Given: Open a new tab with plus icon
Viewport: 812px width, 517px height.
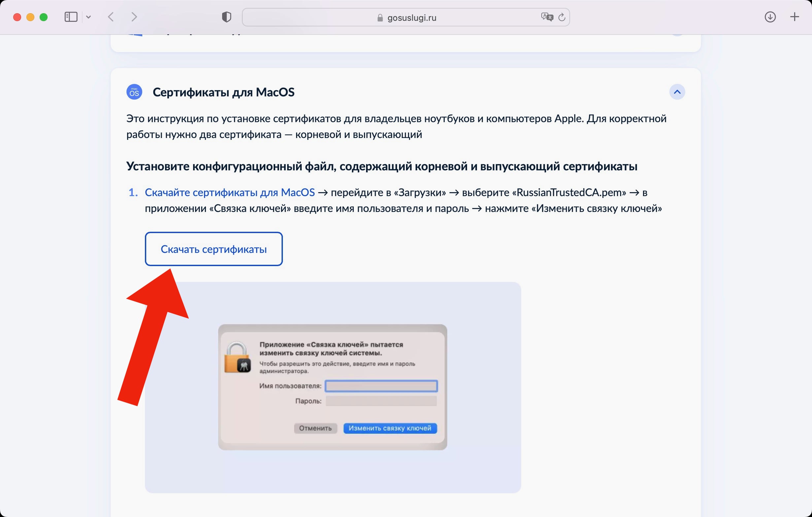Looking at the screenshot, I should [x=795, y=17].
